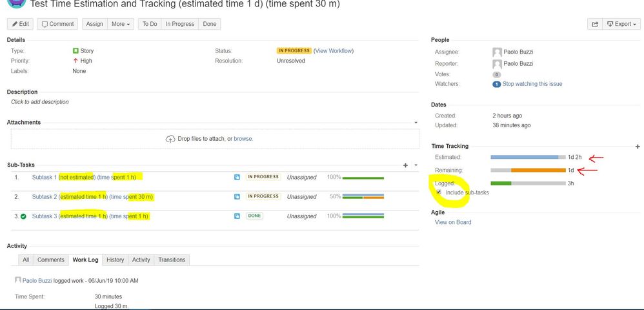Click work log author avatar icon
This screenshot has width=644, height=310.
point(18,280)
